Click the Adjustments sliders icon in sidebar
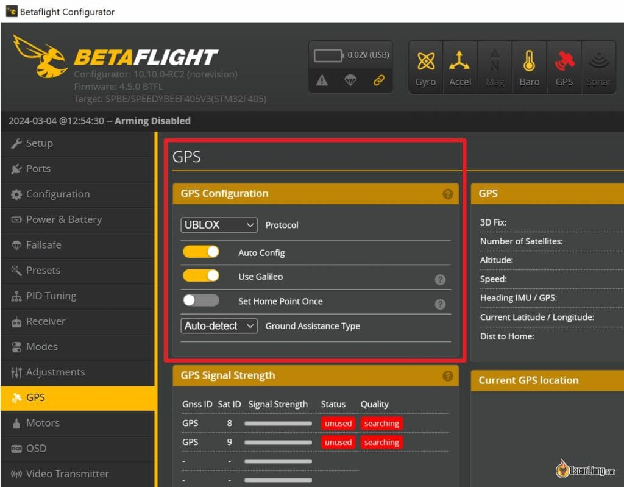 pos(16,372)
